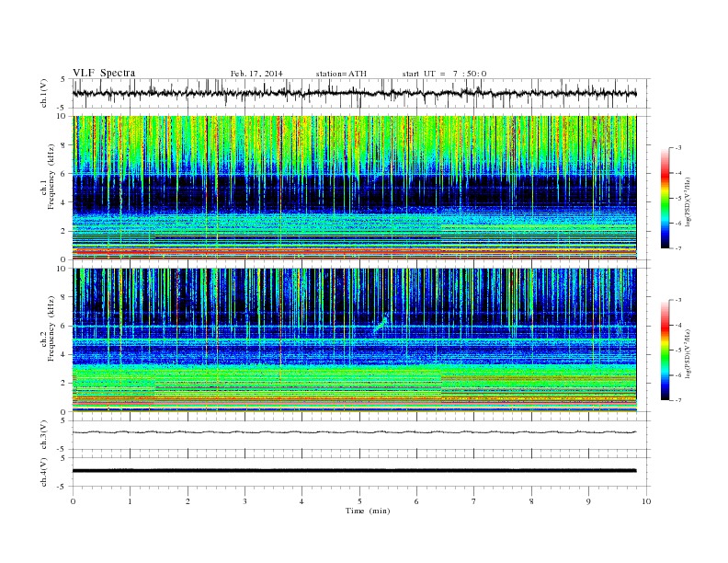Screen dimensions: 728x563
Task: Select the "Feb. 17, 2014" date text
Action: pyautogui.click(x=256, y=74)
